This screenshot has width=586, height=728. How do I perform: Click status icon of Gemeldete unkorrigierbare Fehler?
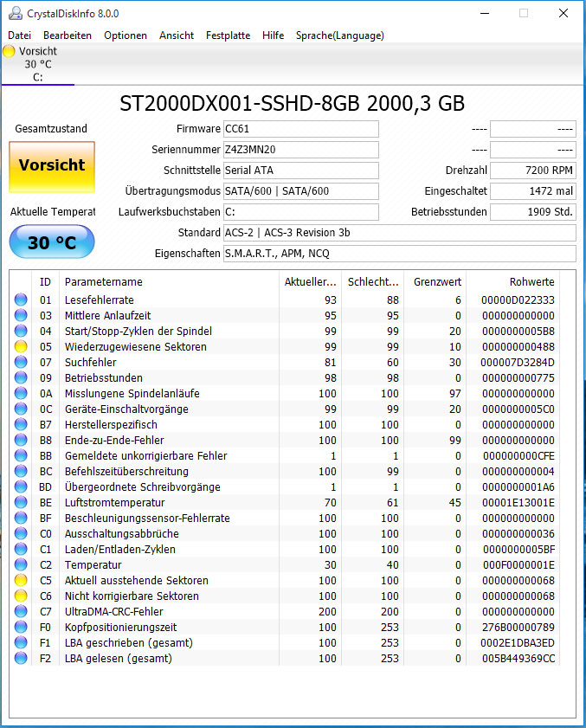coord(21,455)
